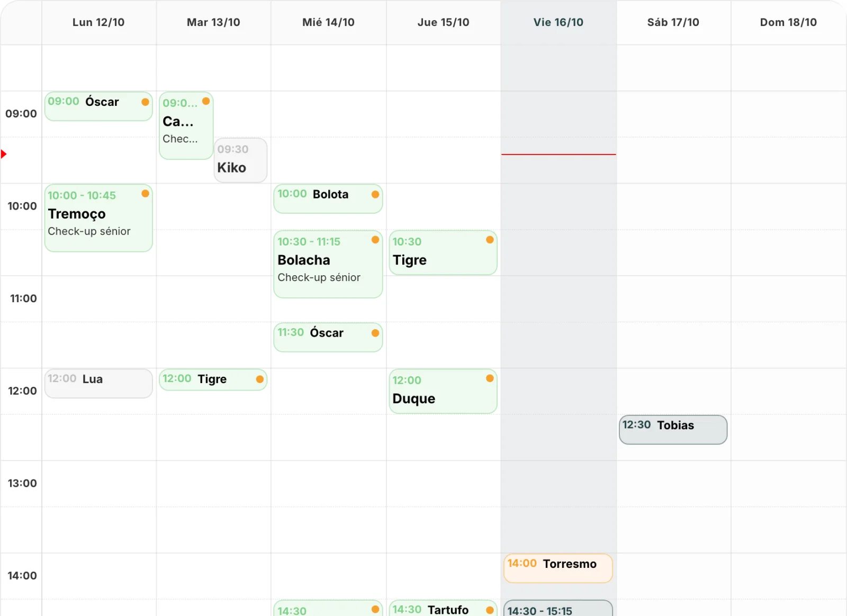Open the Tigre 12:00 Tuesday appointment
This screenshot has height=616, width=847.
(213, 379)
